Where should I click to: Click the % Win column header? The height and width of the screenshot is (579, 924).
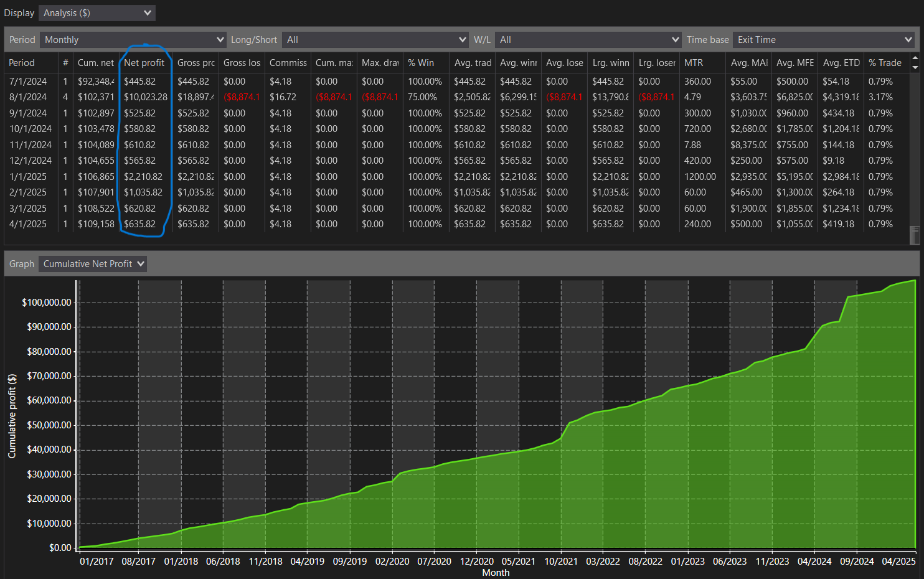(426, 63)
